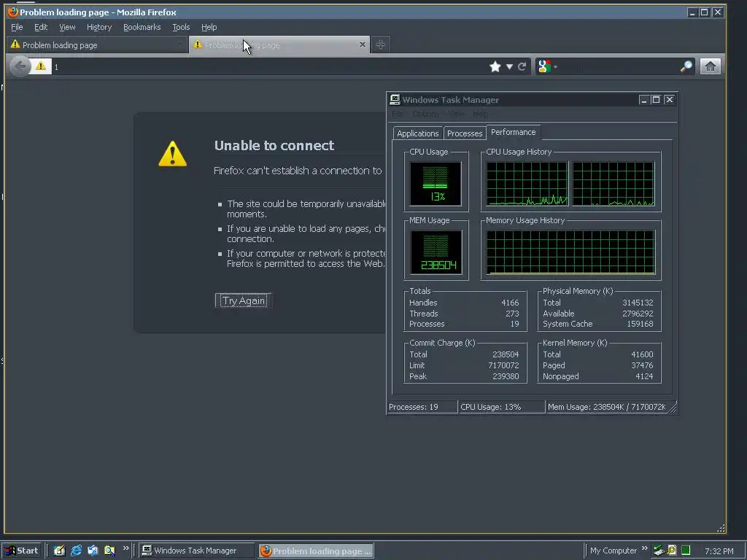This screenshot has height=560, width=747.
Task: Click the Reload page icon in Firefox
Action: click(x=522, y=66)
